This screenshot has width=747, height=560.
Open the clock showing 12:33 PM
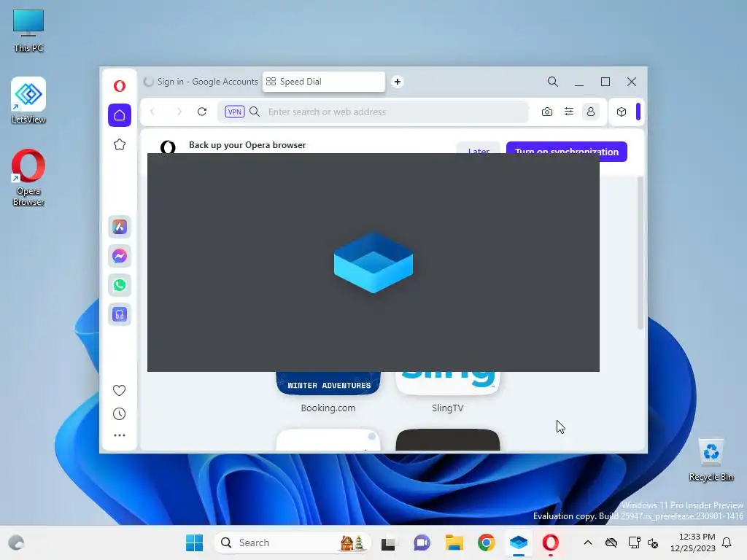693,542
